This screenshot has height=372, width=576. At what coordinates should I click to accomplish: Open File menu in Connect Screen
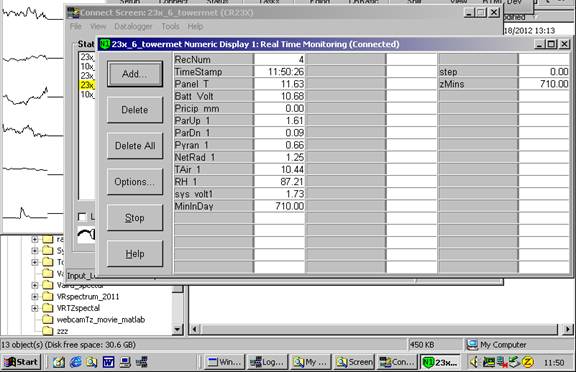[x=76, y=26]
